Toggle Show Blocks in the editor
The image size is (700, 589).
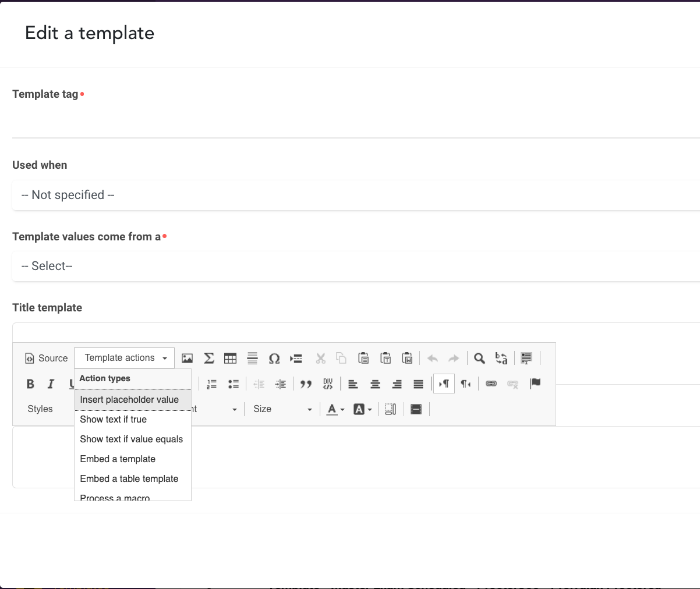[391, 409]
